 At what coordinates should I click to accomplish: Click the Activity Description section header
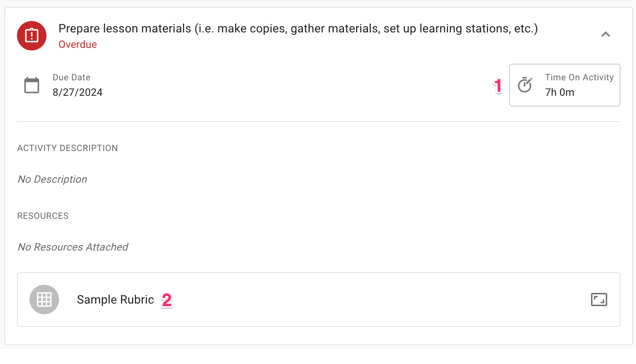[67, 148]
